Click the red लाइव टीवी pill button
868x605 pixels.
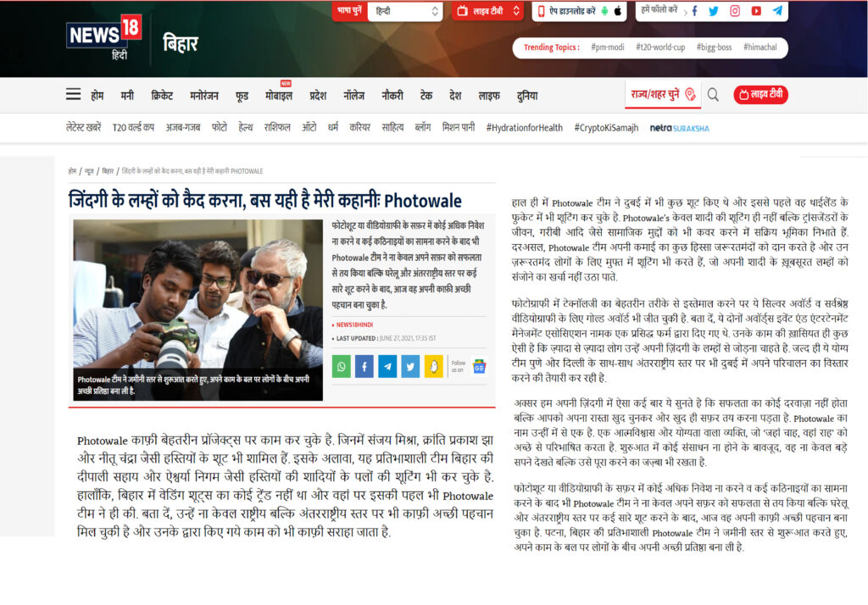click(x=760, y=95)
